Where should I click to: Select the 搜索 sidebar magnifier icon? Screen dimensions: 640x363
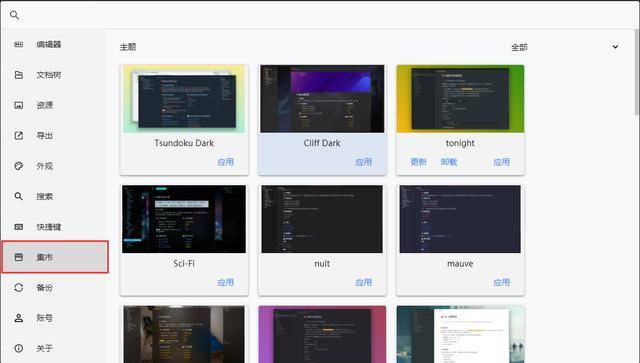19,196
